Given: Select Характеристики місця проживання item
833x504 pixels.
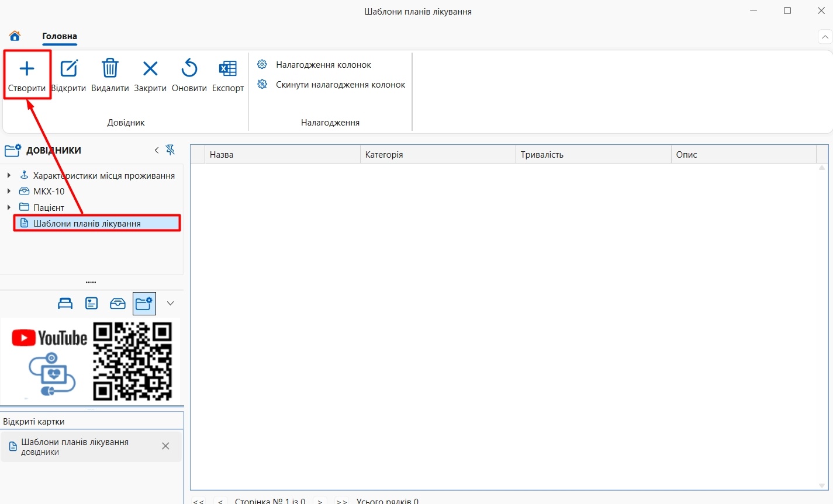Looking at the screenshot, I should 104,175.
